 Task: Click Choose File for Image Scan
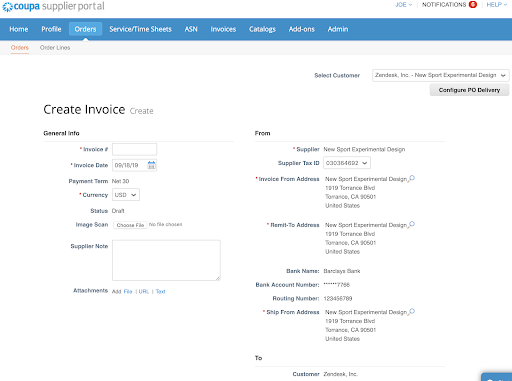click(x=130, y=225)
